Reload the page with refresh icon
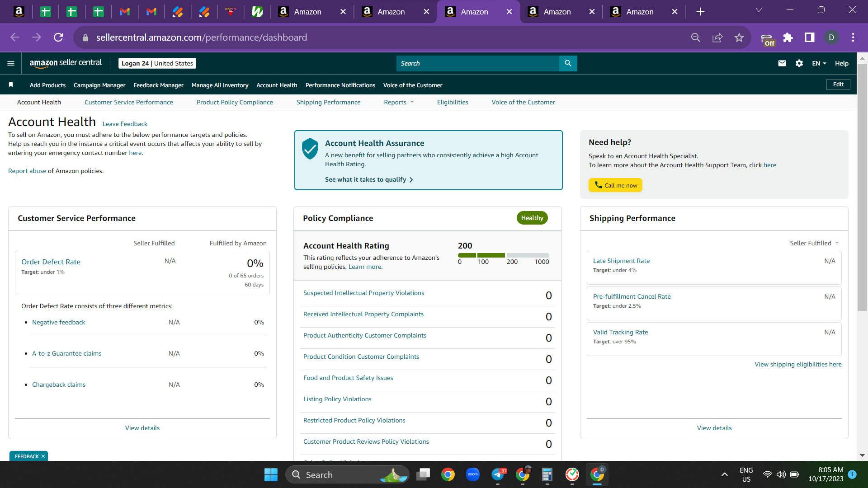 click(58, 38)
